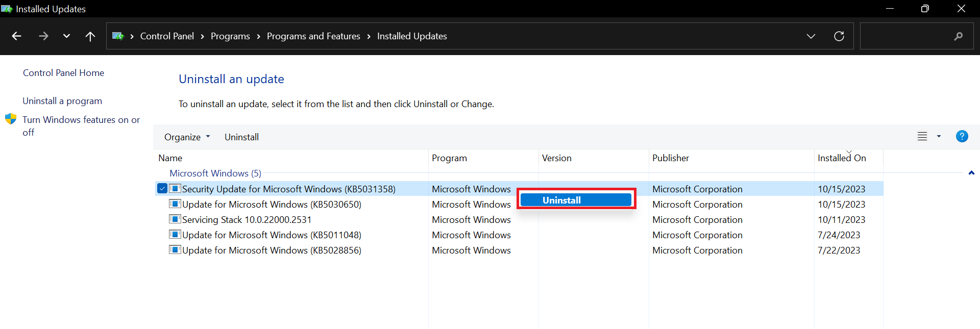Expand the address bar history dropdown
The width and height of the screenshot is (980, 329).
pos(811,36)
